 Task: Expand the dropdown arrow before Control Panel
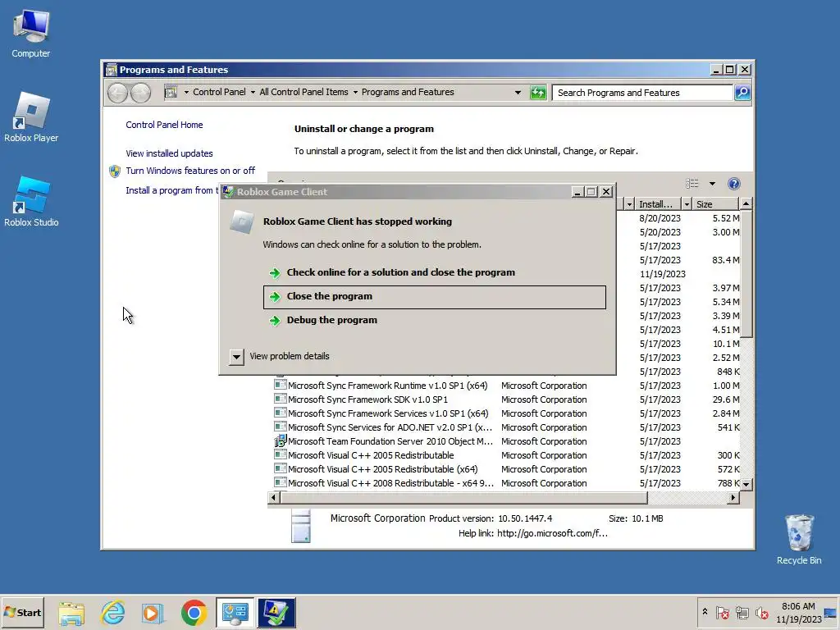(186, 92)
